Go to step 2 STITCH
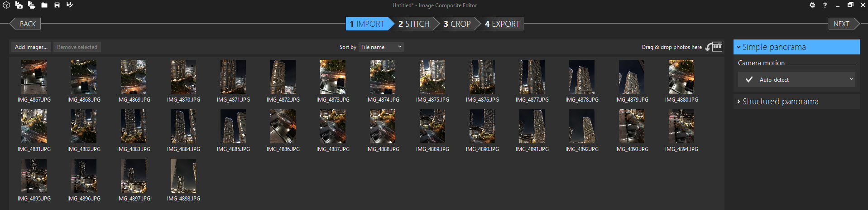Image resolution: width=868 pixels, height=210 pixels. (414, 24)
